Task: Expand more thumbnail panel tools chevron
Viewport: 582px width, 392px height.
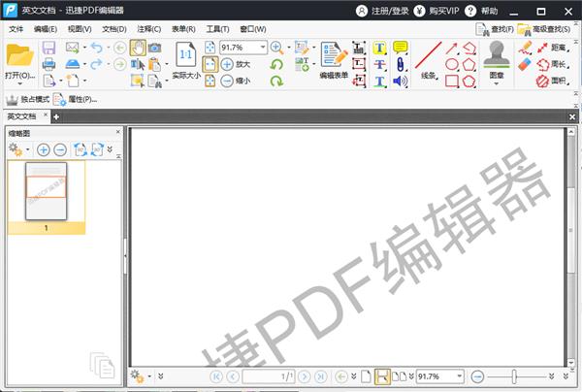Action: point(110,149)
